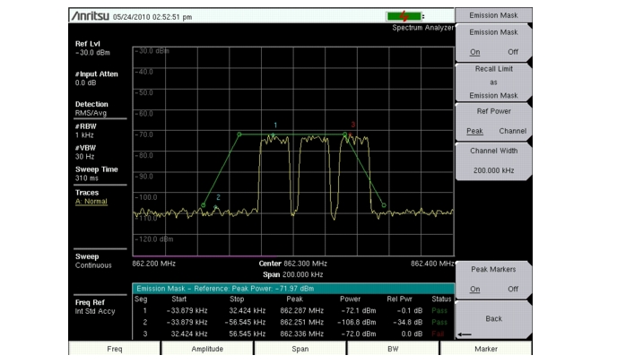Click segment 2 Rel Pwr -34.8 dB
617x364 pixels.
coord(408,322)
